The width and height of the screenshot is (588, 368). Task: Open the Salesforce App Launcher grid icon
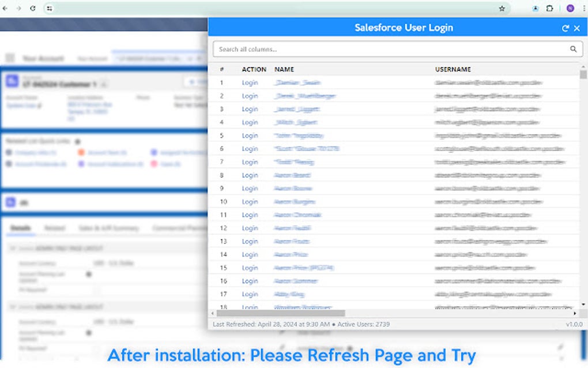9,57
